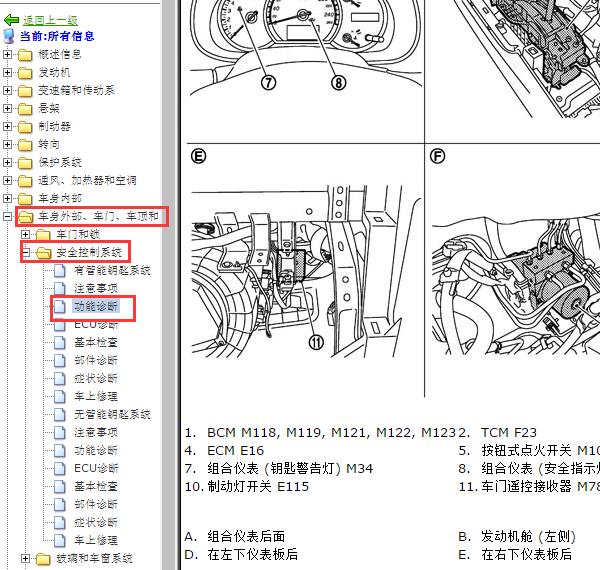Follow the 返回上一级 link
This screenshot has height=570, width=600.
click(x=50, y=20)
